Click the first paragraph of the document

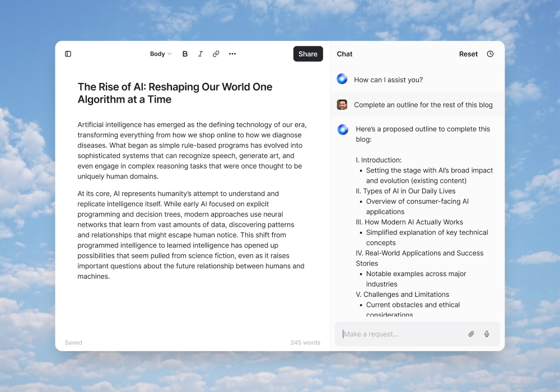[192, 150]
